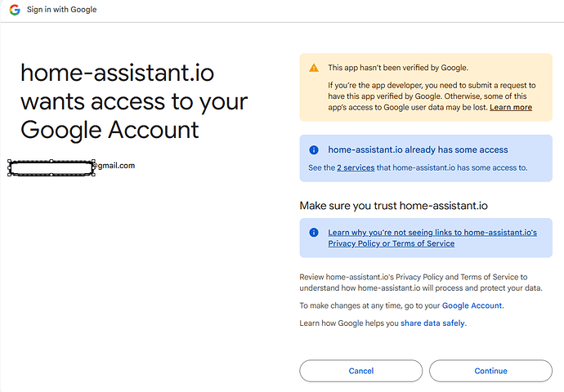564x392 pixels.
Task: Click info icon beside 'already has some access'
Action: click(314, 150)
